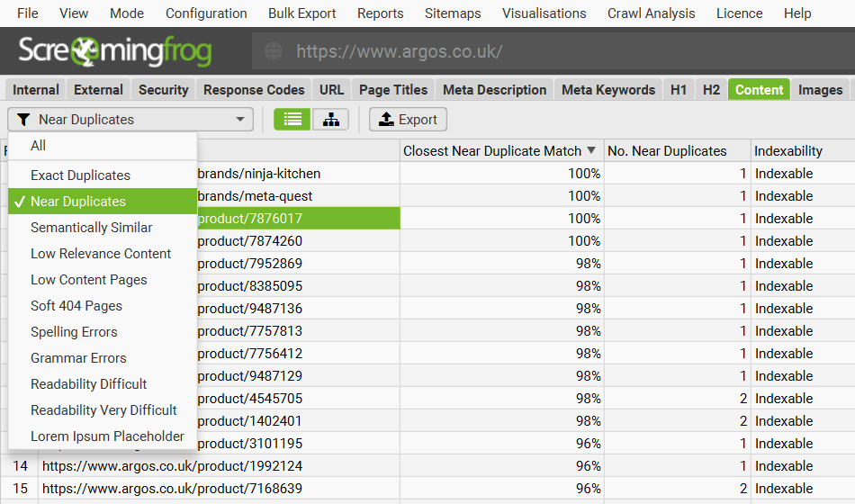Switch to the Response Codes tab
The height and width of the screenshot is (504, 855).
pos(254,90)
